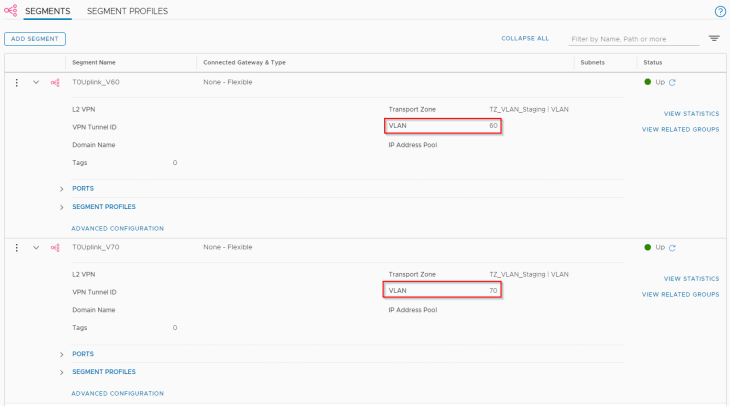This screenshot has height=406, width=730.
Task: Switch to the Segment Profiles tab
Action: [127, 11]
